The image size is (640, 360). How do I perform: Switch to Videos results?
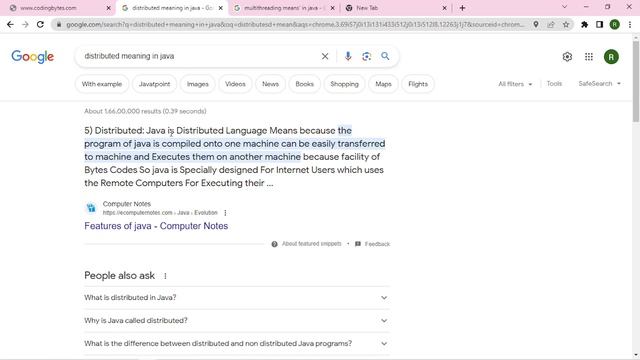point(235,84)
